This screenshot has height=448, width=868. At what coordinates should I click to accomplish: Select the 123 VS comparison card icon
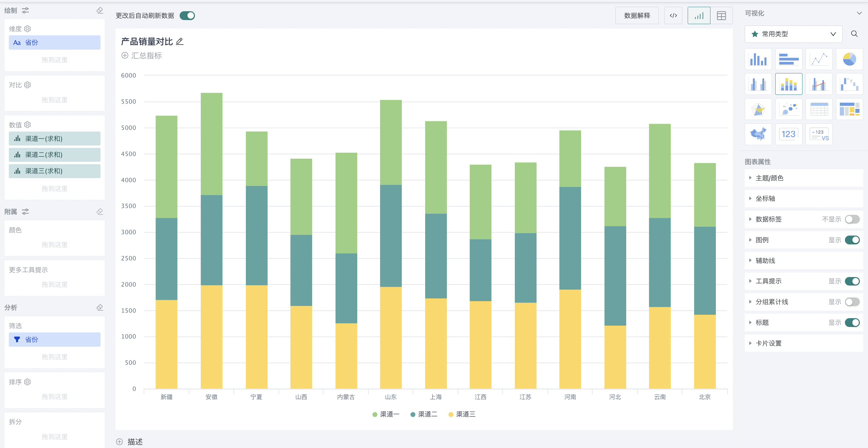[819, 134]
